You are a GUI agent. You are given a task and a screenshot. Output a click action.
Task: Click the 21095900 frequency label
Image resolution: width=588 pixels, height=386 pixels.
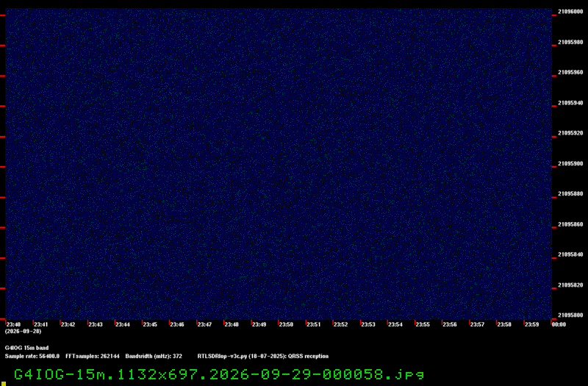click(x=570, y=163)
